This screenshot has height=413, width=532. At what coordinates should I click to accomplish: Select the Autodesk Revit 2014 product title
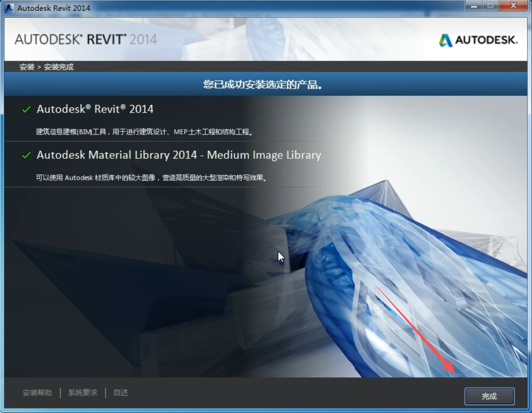[95, 109]
